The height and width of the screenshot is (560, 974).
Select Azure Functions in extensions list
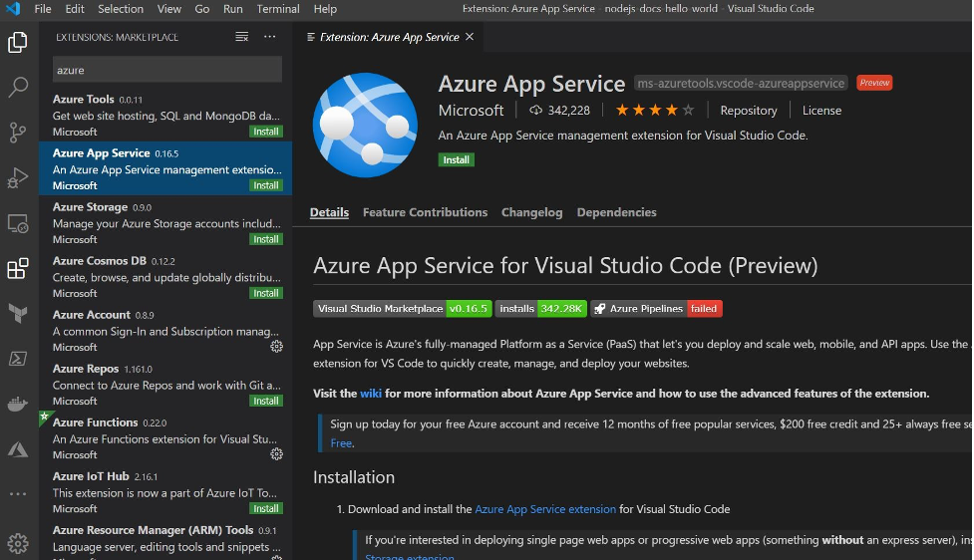[x=165, y=438]
